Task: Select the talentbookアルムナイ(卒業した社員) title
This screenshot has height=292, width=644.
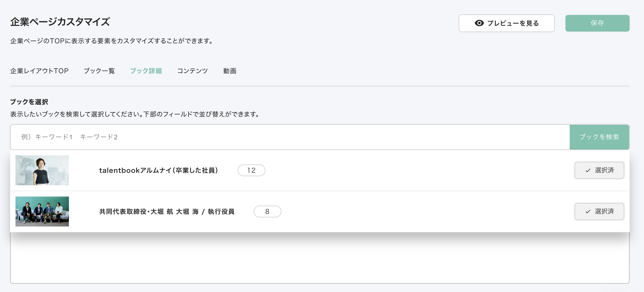Action: coord(159,170)
